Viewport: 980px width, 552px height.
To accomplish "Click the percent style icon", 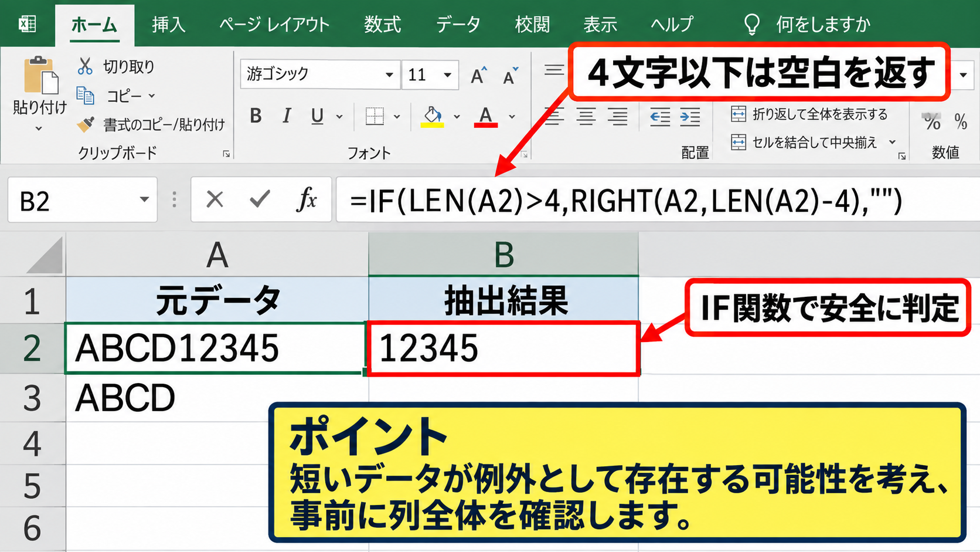I will [x=961, y=121].
